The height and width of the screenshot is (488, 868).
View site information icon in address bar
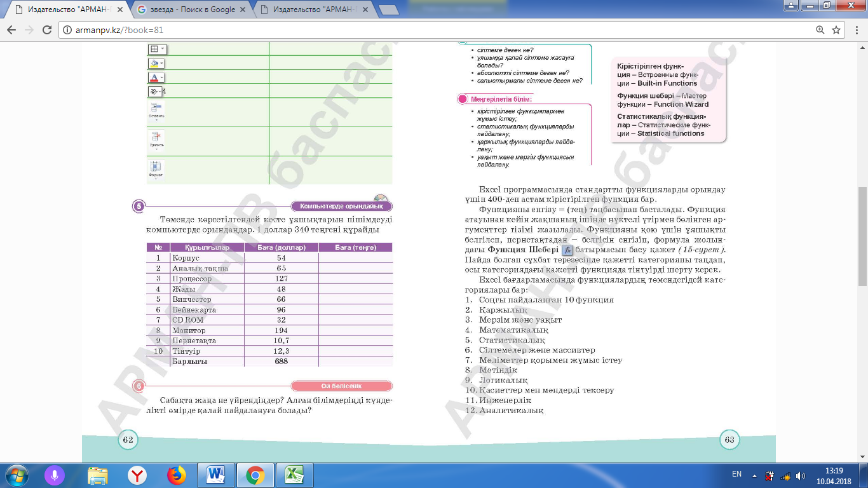tap(67, 30)
